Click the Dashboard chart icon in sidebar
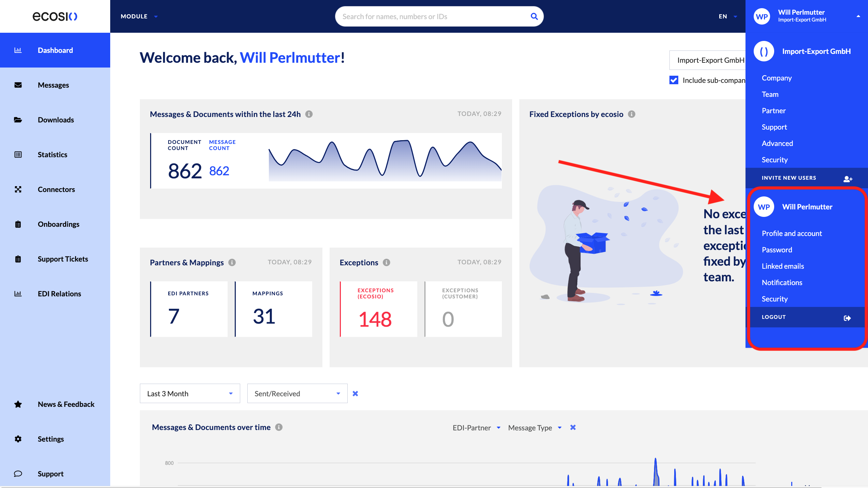The height and width of the screenshot is (488, 868). (x=18, y=50)
